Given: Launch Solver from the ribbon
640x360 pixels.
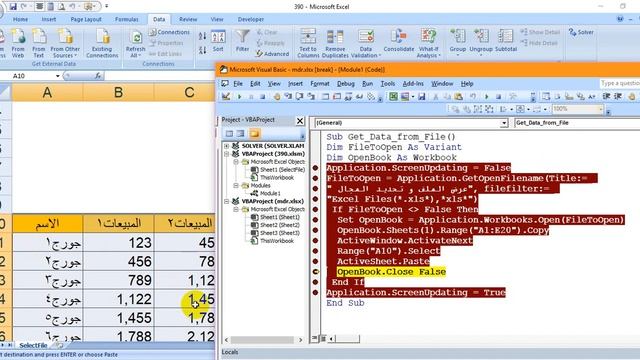Looking at the screenshot, I should pyautogui.click(x=581, y=32).
